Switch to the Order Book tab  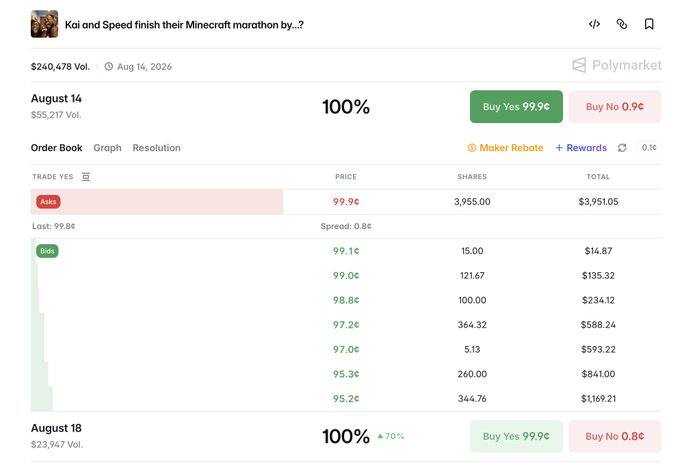56,148
